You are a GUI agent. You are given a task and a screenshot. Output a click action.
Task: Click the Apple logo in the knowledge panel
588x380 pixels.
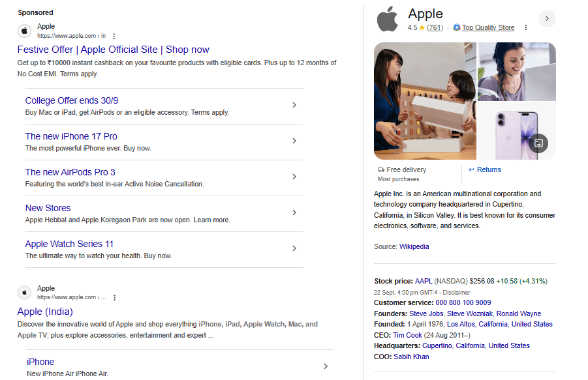click(388, 19)
